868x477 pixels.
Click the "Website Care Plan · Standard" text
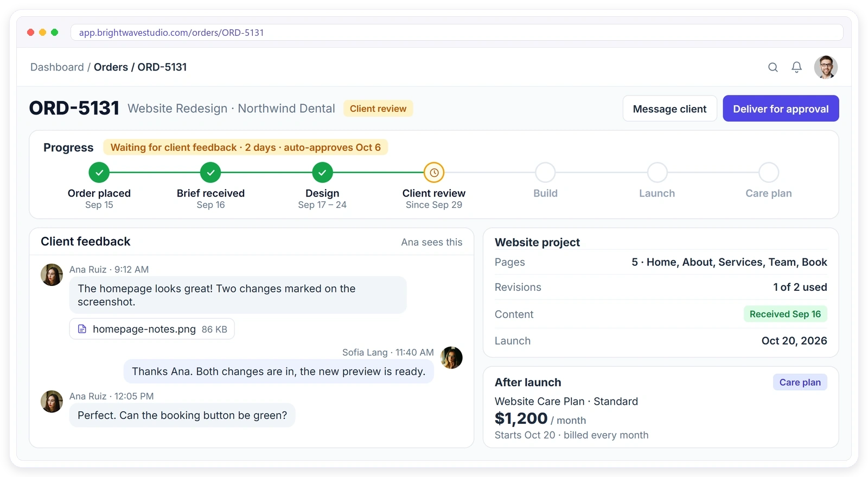click(566, 402)
